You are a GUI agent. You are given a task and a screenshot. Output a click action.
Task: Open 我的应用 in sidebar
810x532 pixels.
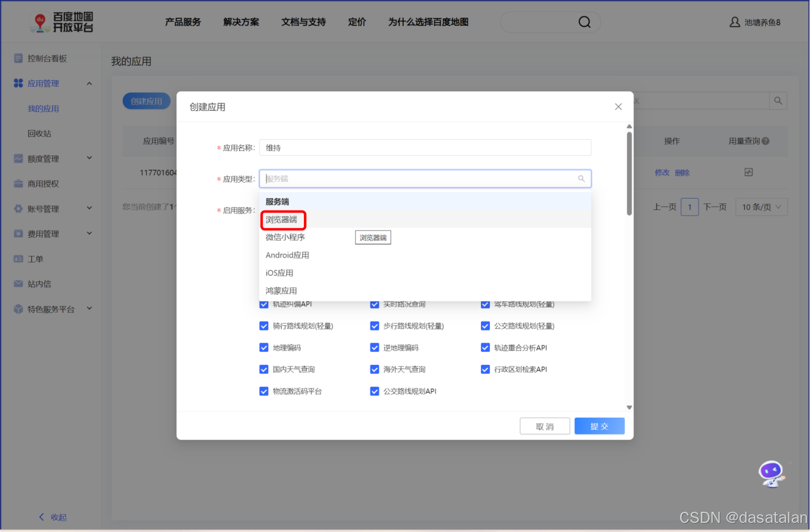click(x=43, y=109)
